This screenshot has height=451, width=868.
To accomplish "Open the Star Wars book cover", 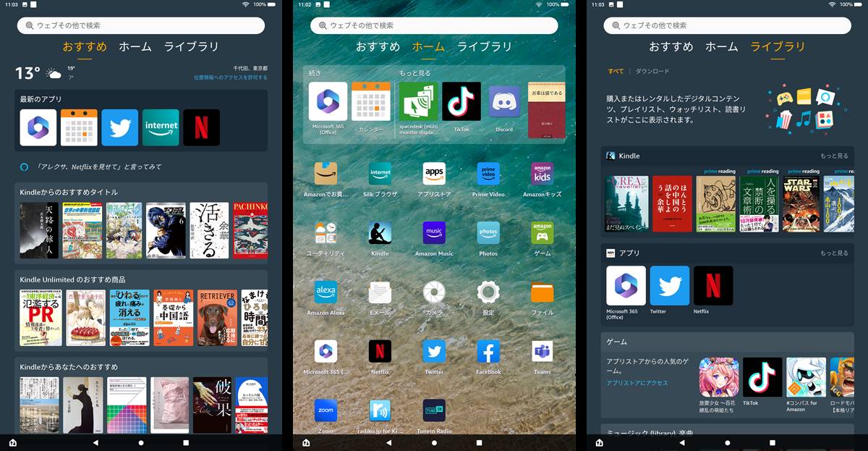I will tap(801, 203).
